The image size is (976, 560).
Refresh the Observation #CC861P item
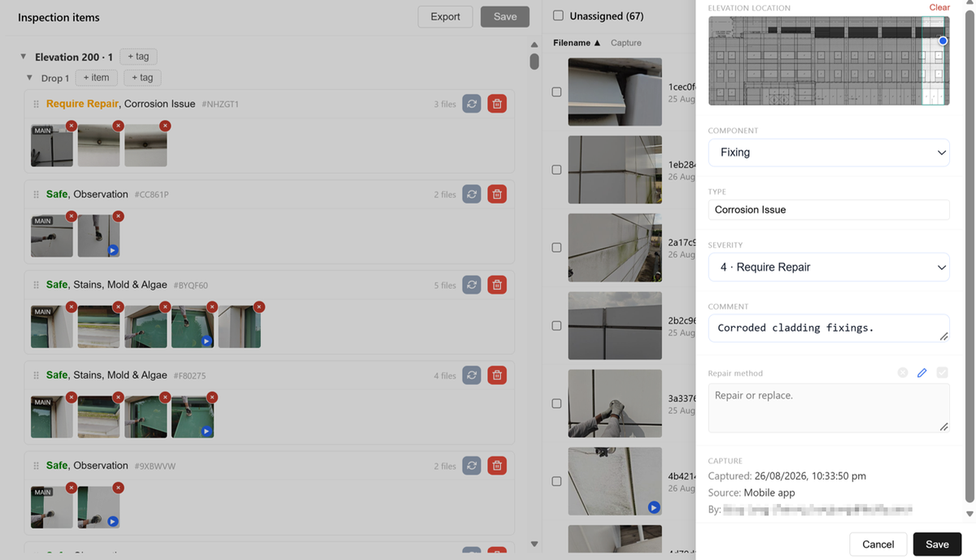[472, 194]
